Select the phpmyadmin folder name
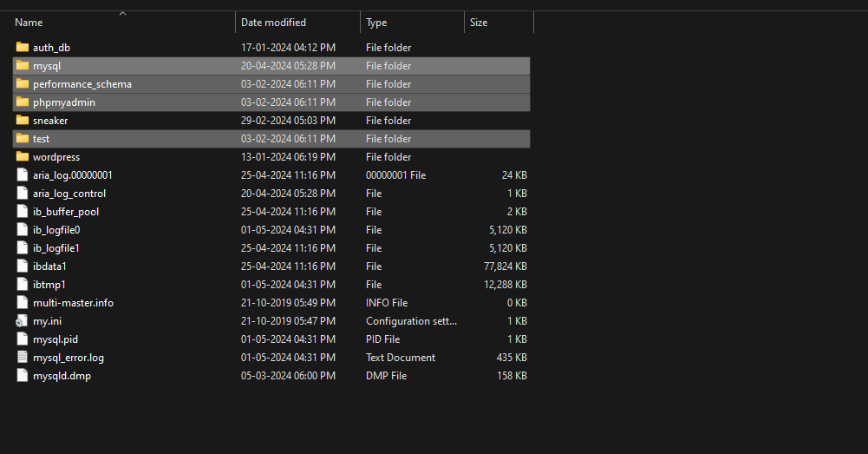 [x=63, y=102]
